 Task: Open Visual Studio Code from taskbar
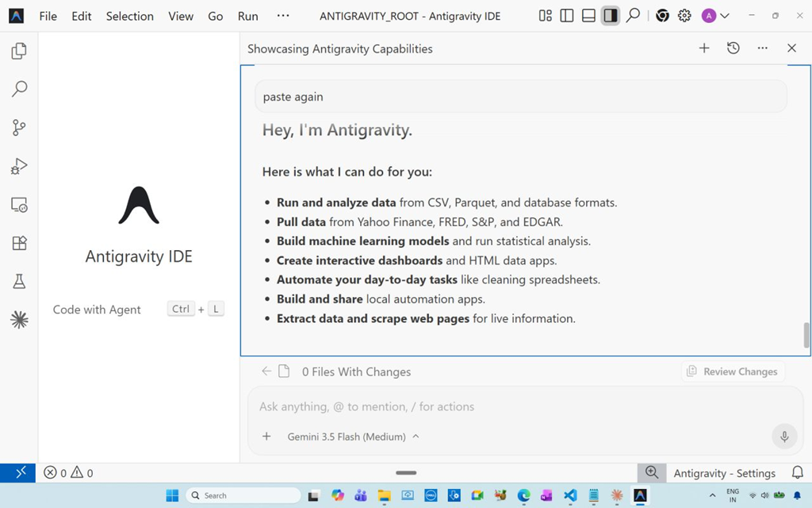[570, 495]
